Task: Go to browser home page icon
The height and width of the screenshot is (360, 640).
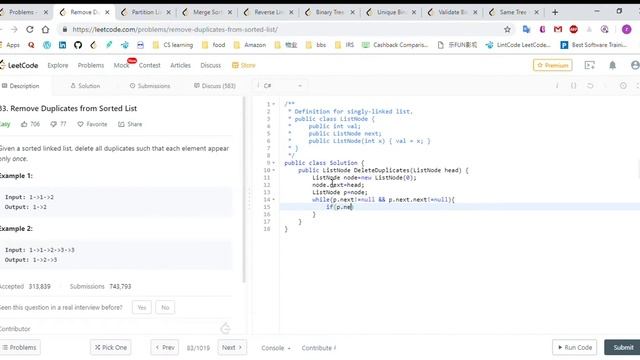Action: [x=45, y=29]
